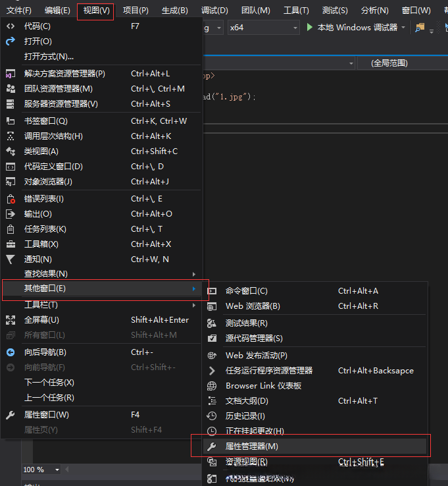Open the Build (生成) menu
This screenshot has width=448, height=486.
point(175,11)
